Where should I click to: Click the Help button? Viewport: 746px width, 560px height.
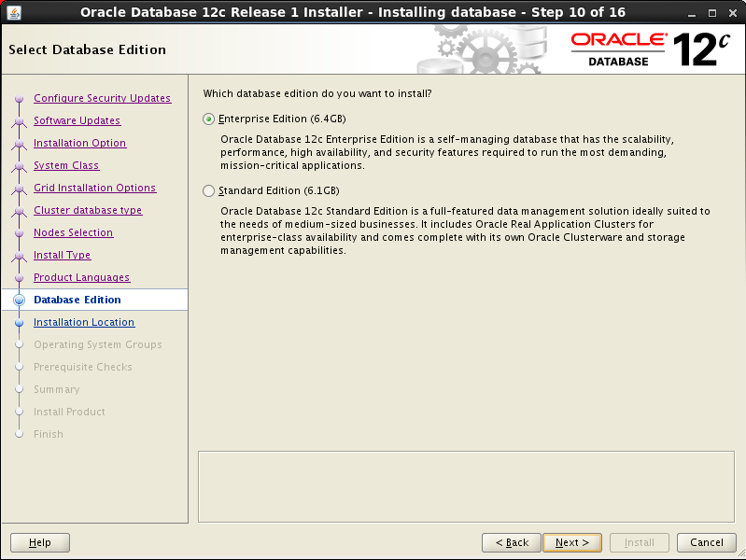(40, 542)
